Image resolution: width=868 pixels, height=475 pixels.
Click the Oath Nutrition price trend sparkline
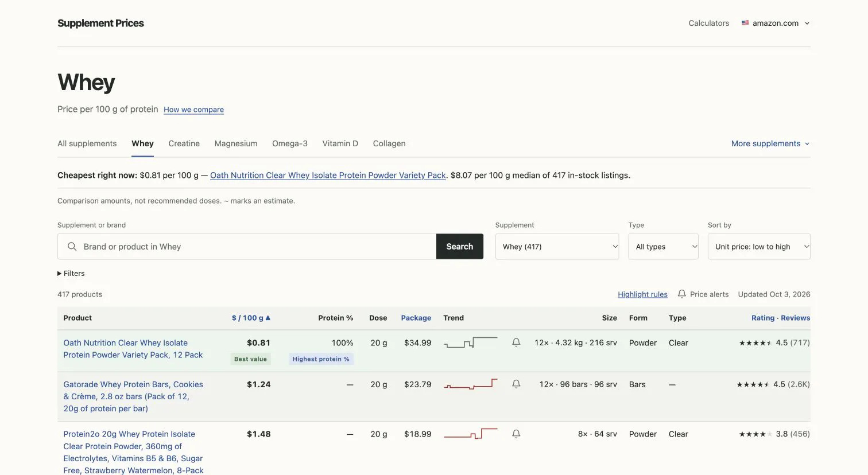click(470, 342)
